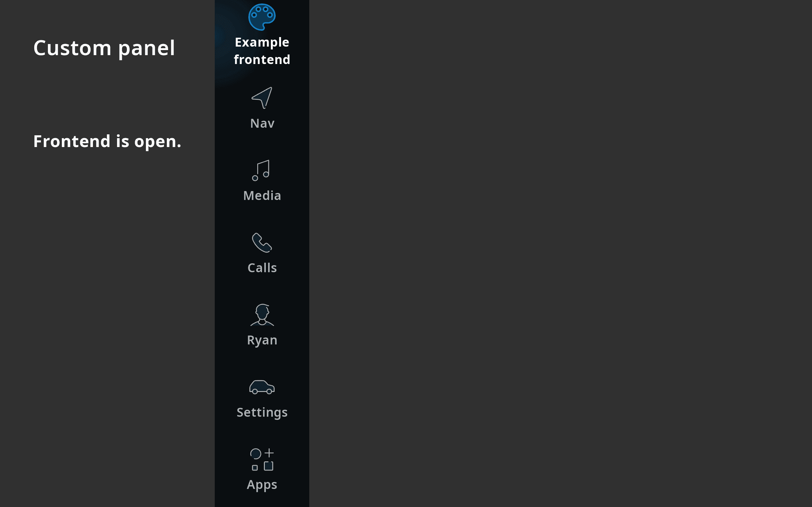
Task: Switch to the Nav menu label
Action: [x=262, y=123]
